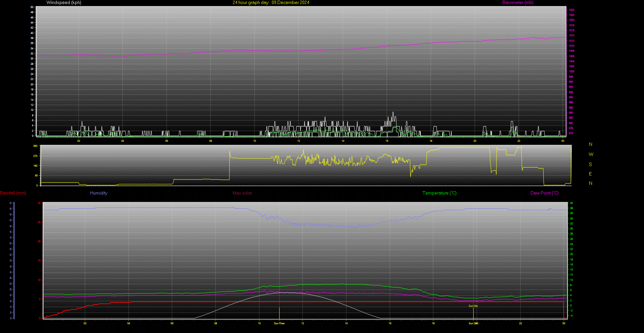
Task: Click the bottom 'N' wind direction label
Action: pyautogui.click(x=591, y=183)
